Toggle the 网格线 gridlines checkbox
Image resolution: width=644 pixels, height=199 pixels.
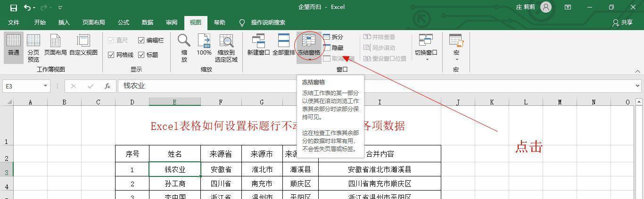pos(121,55)
